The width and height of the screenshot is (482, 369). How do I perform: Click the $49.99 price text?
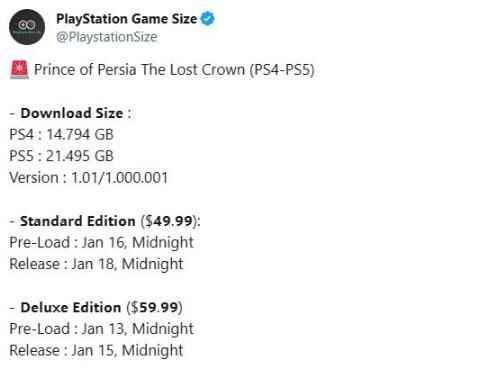pyautogui.click(x=169, y=221)
